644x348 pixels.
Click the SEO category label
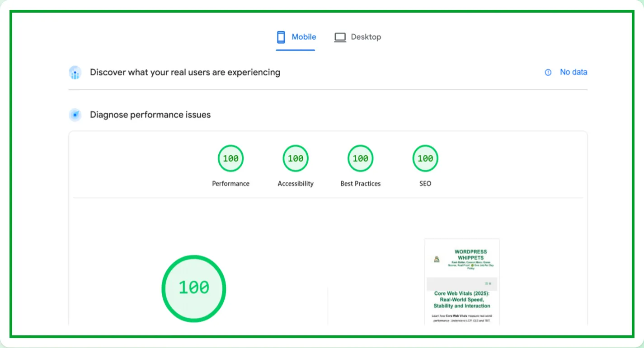pos(425,184)
